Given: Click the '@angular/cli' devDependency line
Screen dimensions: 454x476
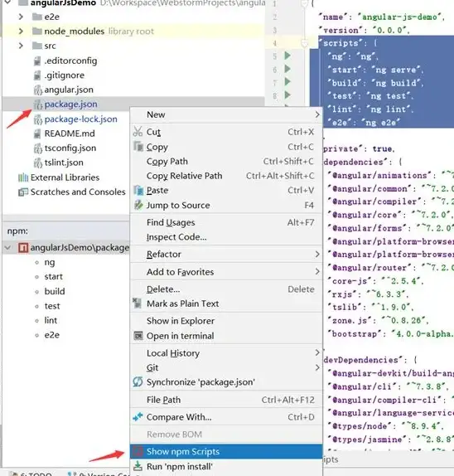Looking at the screenshot, I should pos(389,386).
